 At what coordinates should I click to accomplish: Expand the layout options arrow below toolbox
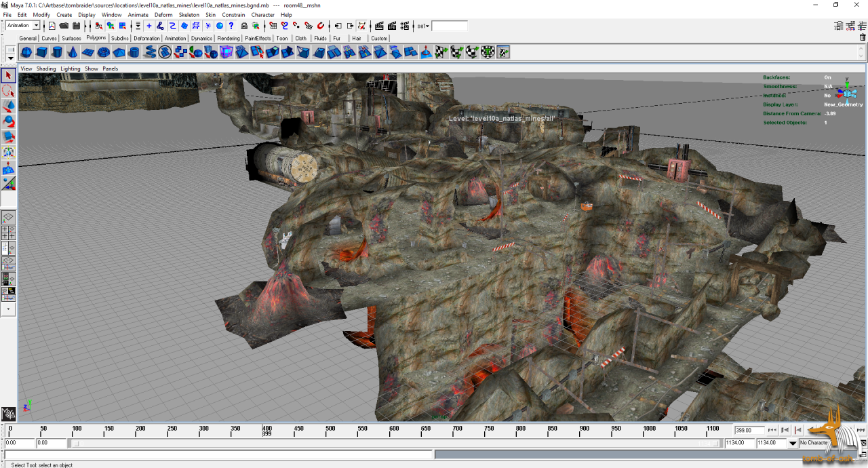click(9, 308)
